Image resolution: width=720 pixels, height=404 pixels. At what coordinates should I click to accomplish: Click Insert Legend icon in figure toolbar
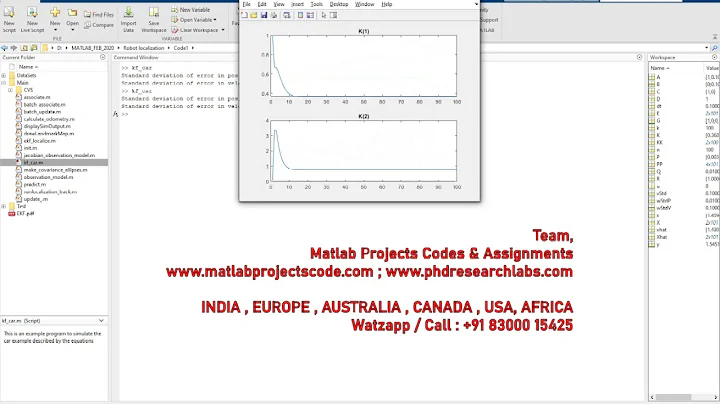click(310, 15)
